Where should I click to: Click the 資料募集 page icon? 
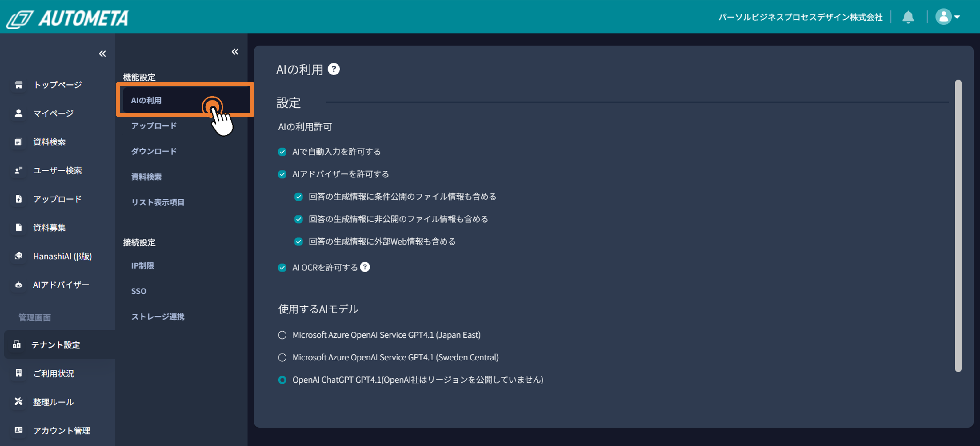coord(19,227)
